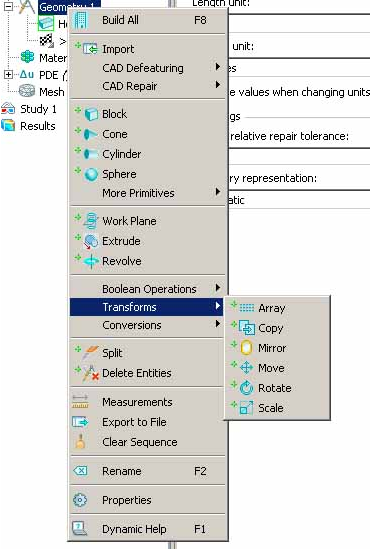Select the Rotate transform icon
Screen dimensions: 370x549
pos(247,388)
